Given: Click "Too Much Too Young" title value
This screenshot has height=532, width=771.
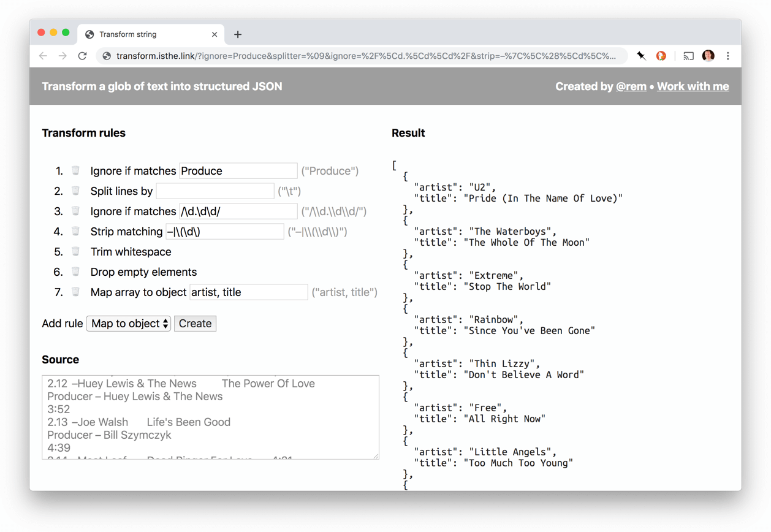Looking at the screenshot, I should [518, 463].
